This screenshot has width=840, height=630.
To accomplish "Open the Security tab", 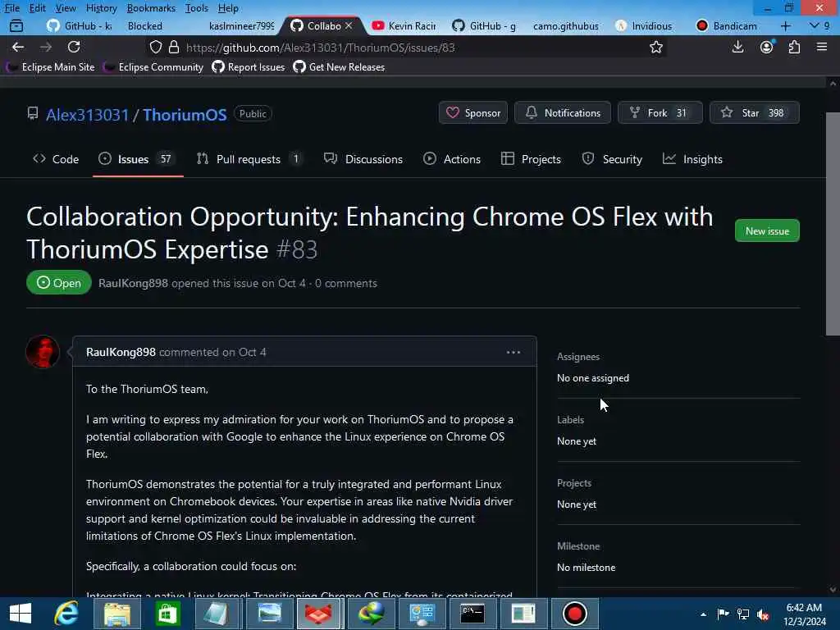I will coord(612,159).
